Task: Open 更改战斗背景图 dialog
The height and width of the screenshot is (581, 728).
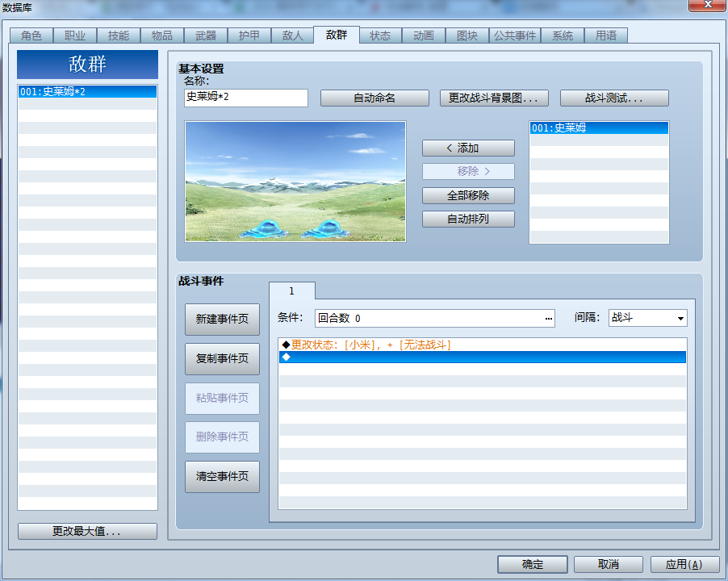Action: [x=494, y=98]
